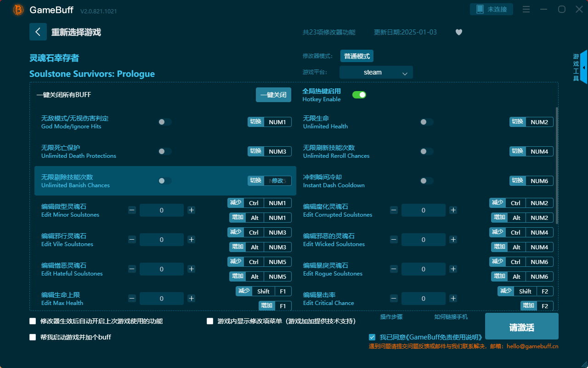
Task: Turn on Unlimited Death Protections
Action: (x=165, y=151)
